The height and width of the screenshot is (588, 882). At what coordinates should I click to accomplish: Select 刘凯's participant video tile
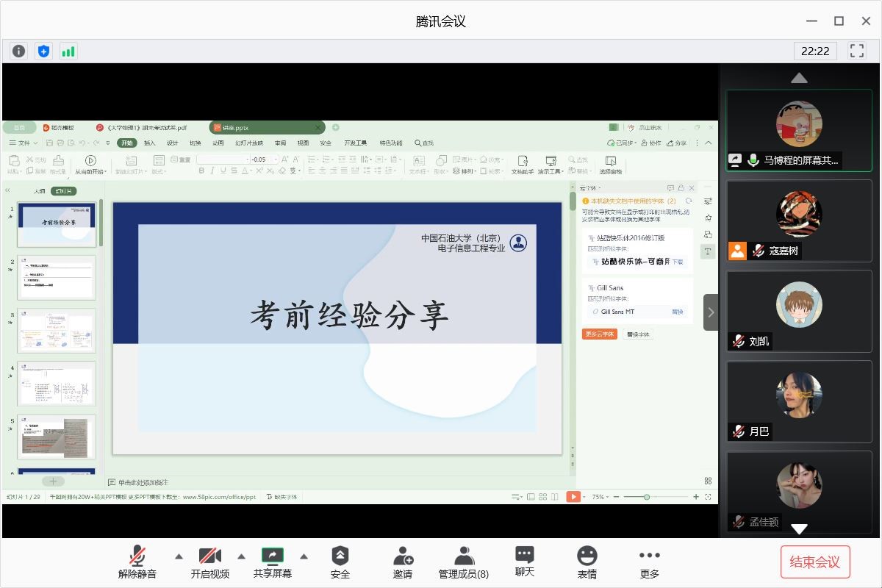pos(799,311)
